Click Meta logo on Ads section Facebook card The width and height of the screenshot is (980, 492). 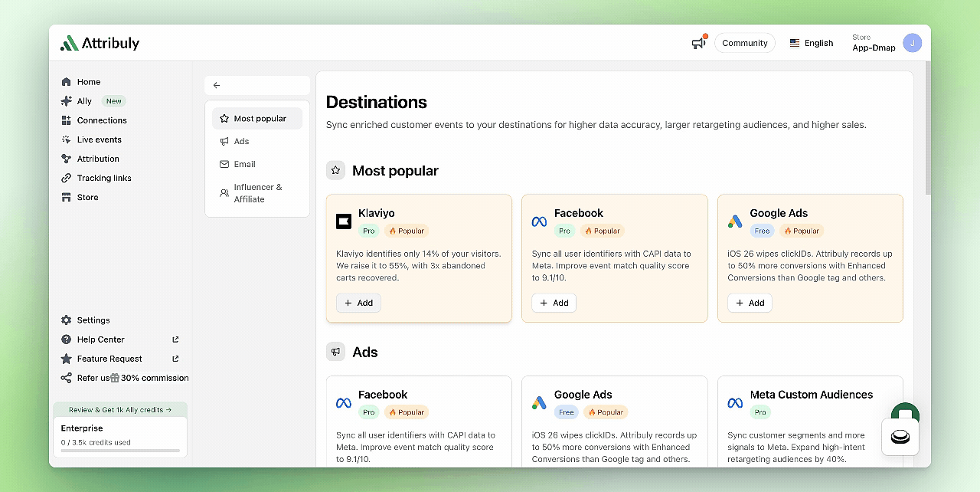click(x=344, y=403)
